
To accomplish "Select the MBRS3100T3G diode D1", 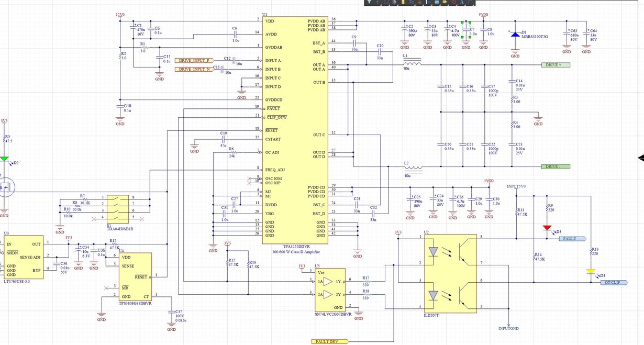I will pos(515,34).
